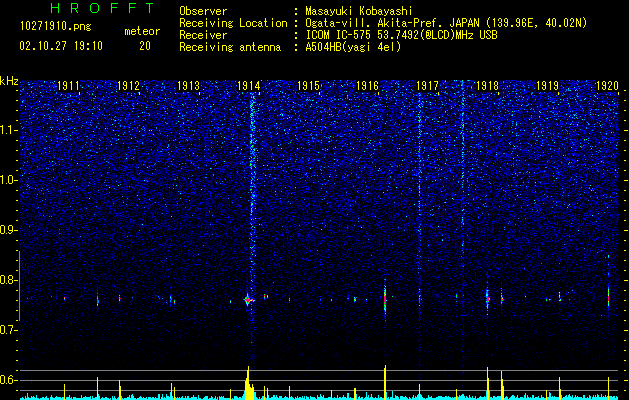
Task: Click the 1913 time marker
Action: point(189,86)
